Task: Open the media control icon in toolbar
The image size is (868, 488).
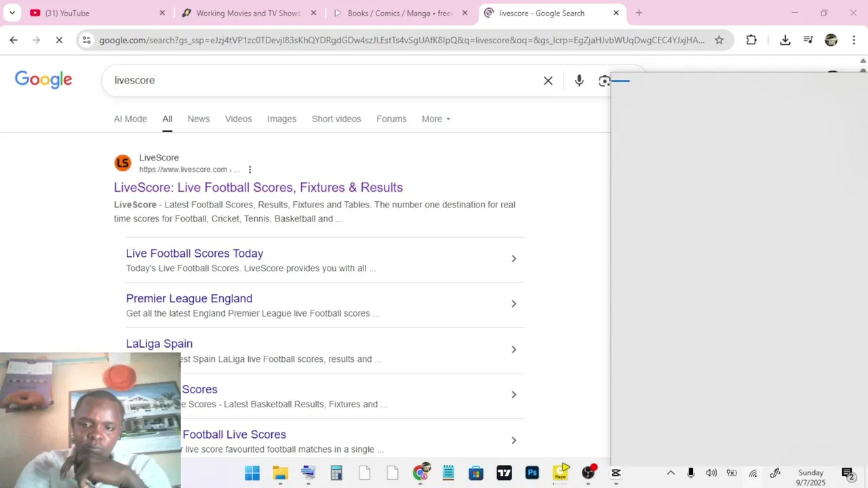Action: pyautogui.click(x=808, y=40)
